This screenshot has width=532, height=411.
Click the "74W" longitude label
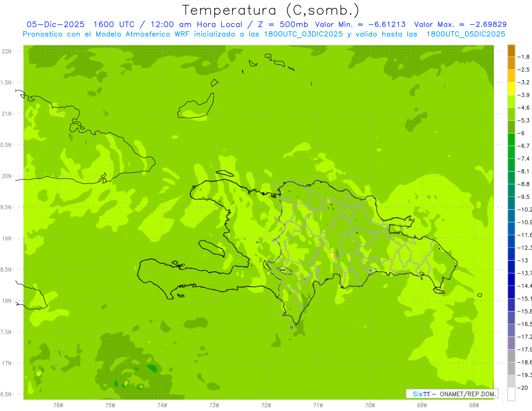pyautogui.click(x=162, y=405)
